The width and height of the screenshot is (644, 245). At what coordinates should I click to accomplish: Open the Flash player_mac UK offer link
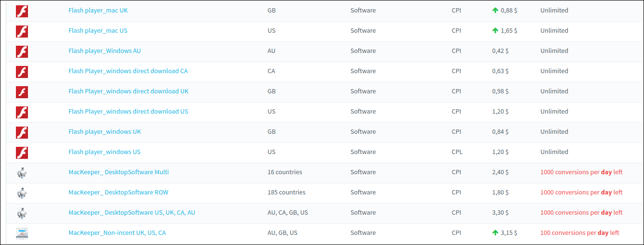(98, 10)
